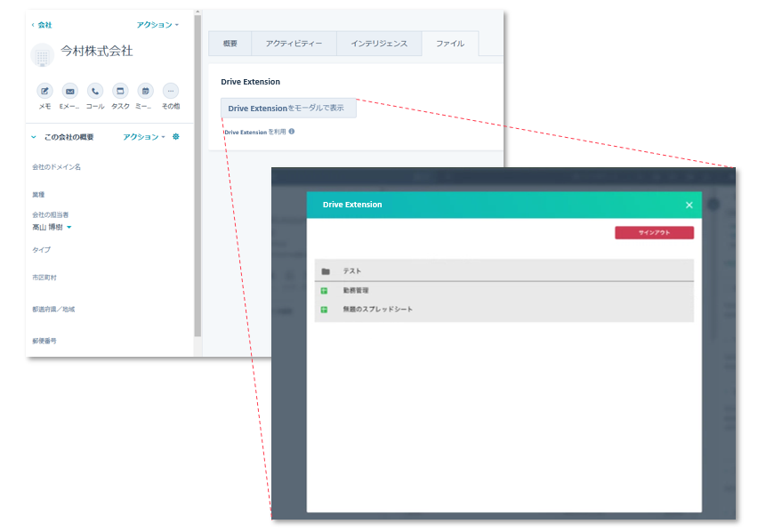Click the red サインアウト button
Screen dimensions: 774x532
point(654,232)
